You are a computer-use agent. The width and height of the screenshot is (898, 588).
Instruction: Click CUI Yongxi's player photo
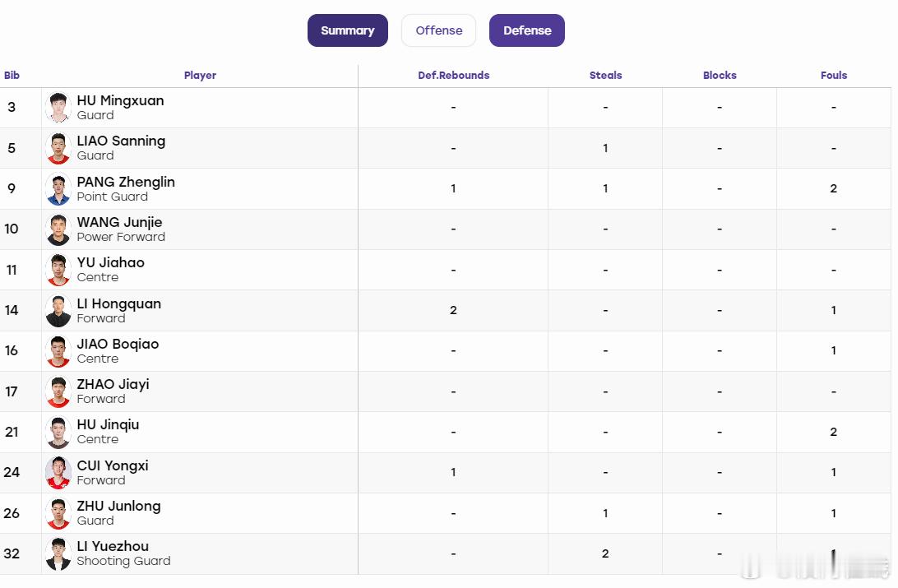tap(58, 472)
